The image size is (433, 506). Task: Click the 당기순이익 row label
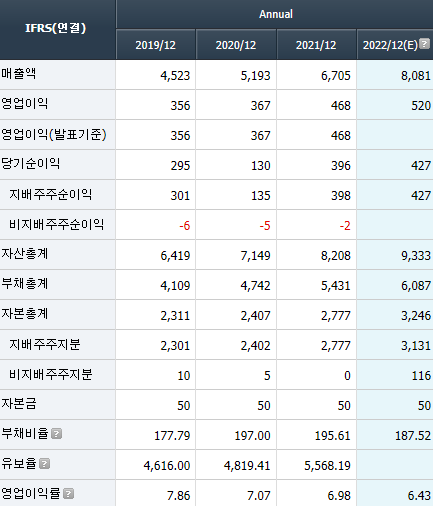[31, 163]
